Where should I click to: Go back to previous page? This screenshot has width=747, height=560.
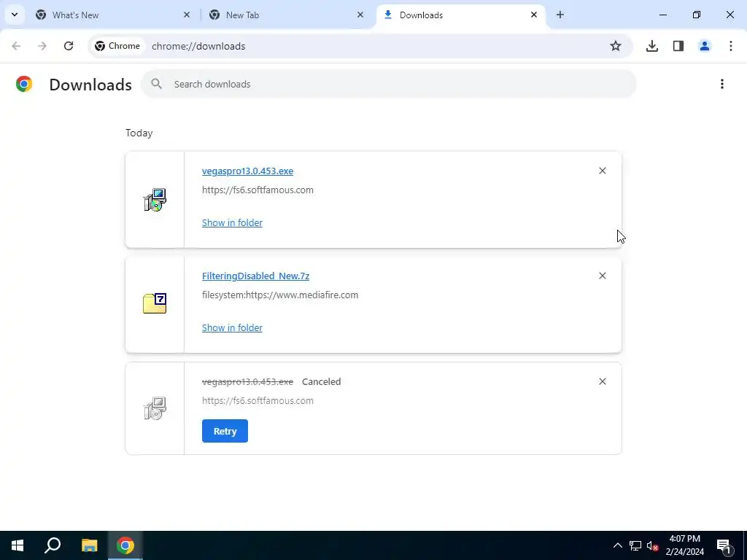point(16,46)
